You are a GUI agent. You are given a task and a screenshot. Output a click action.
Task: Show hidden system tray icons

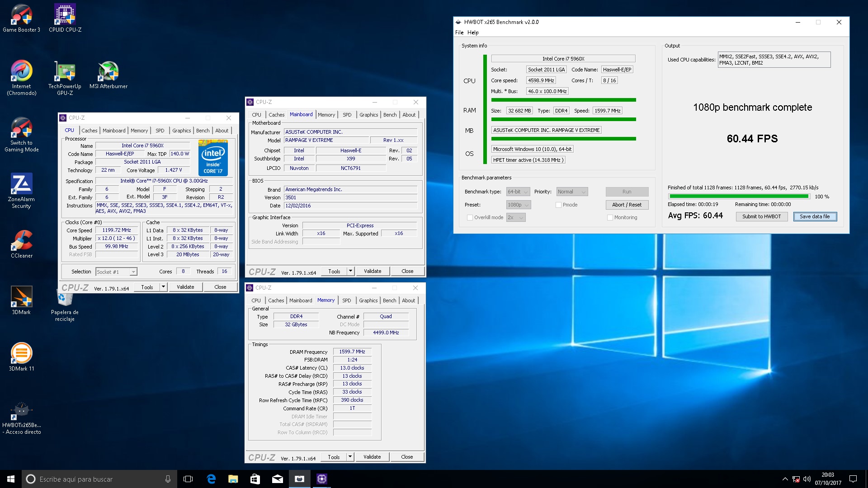(x=785, y=479)
